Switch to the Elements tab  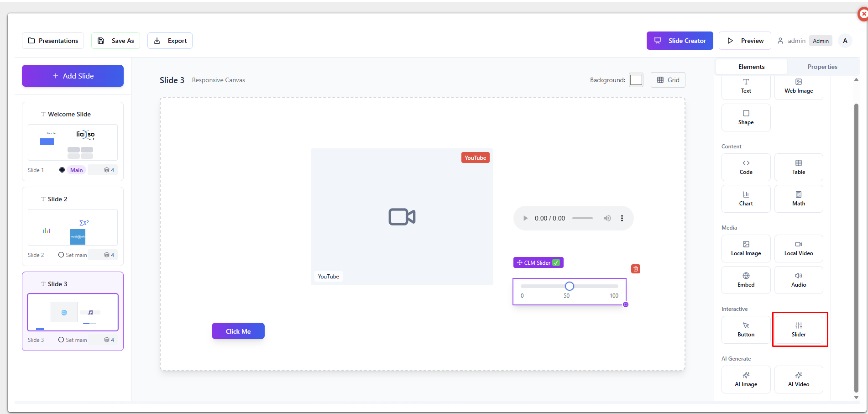pos(751,67)
